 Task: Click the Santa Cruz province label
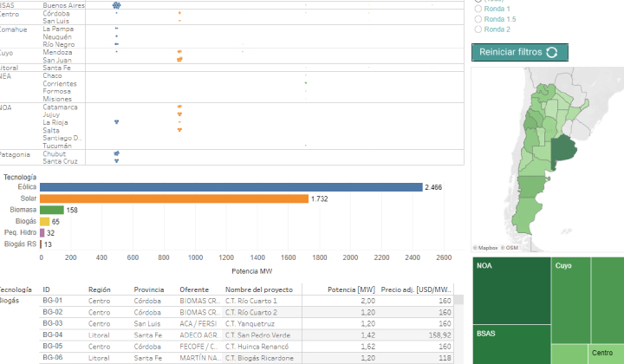pyautogui.click(x=60, y=161)
